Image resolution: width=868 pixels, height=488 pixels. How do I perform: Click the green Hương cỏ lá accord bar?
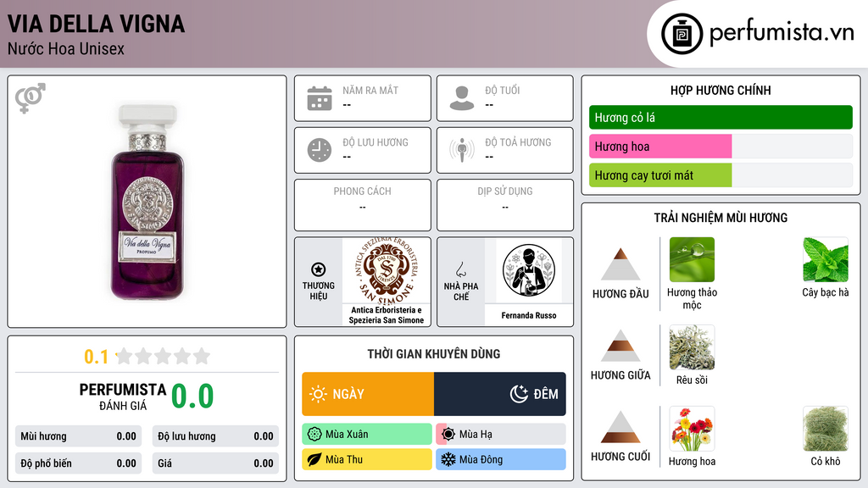pyautogui.click(x=721, y=117)
